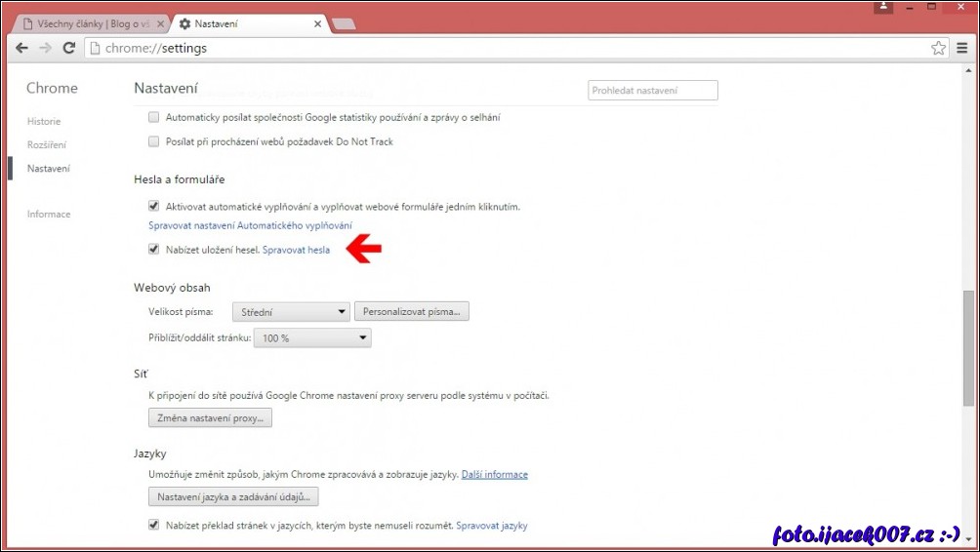Viewport: 980px width, 552px height.
Task: Click the Spravovat hesla link
Action: [296, 250]
